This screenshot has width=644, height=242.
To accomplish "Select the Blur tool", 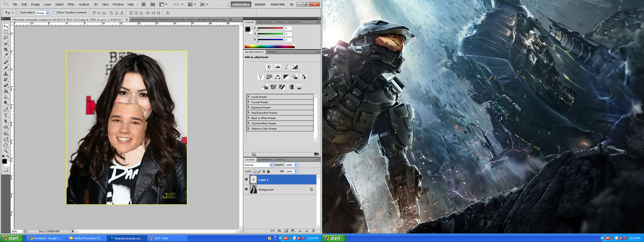I will (x=6, y=97).
